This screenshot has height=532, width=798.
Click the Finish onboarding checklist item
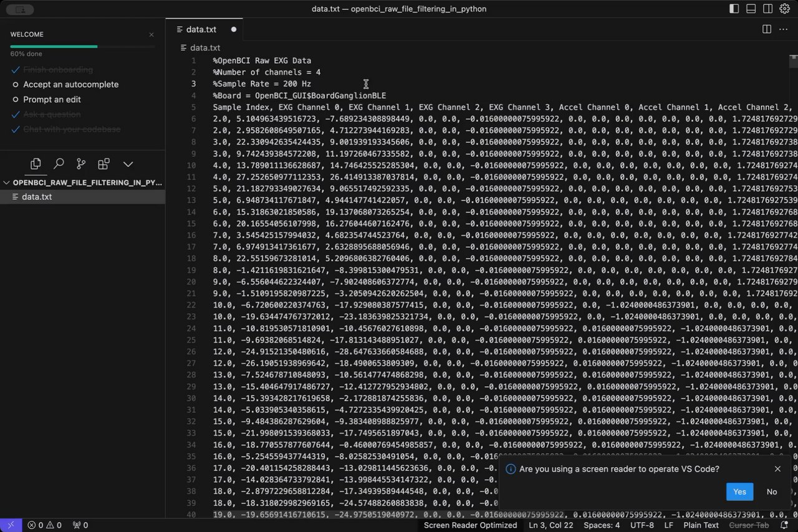pyautogui.click(x=58, y=70)
